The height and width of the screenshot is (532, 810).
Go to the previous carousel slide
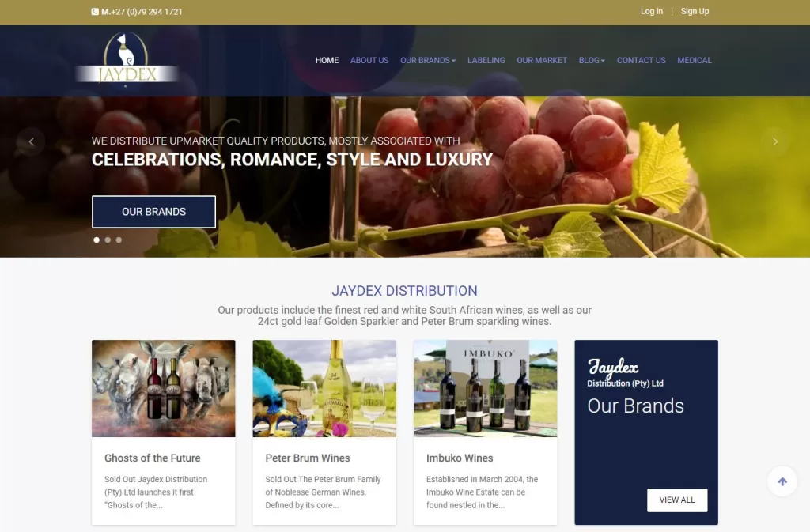tap(31, 141)
